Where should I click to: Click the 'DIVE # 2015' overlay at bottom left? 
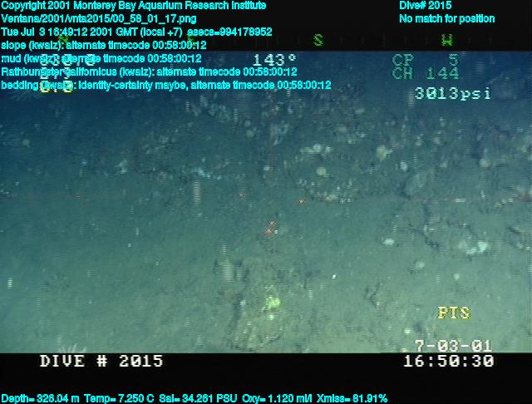[x=101, y=361]
